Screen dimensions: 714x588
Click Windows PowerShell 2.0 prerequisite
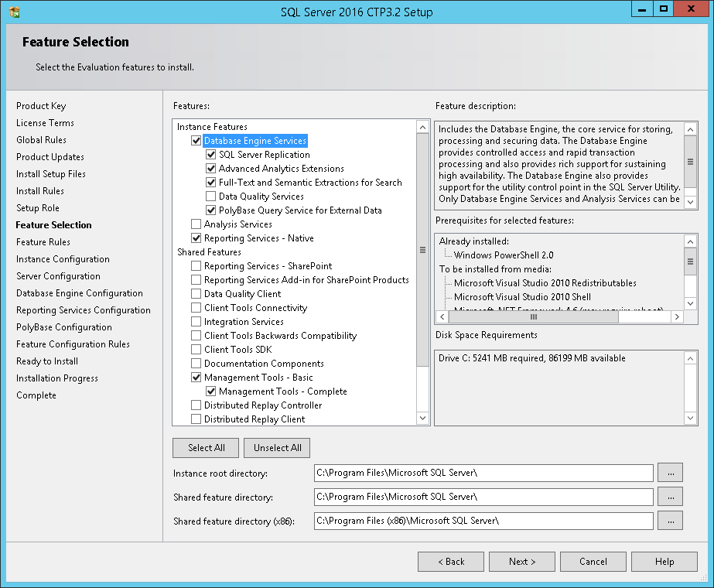pos(504,255)
